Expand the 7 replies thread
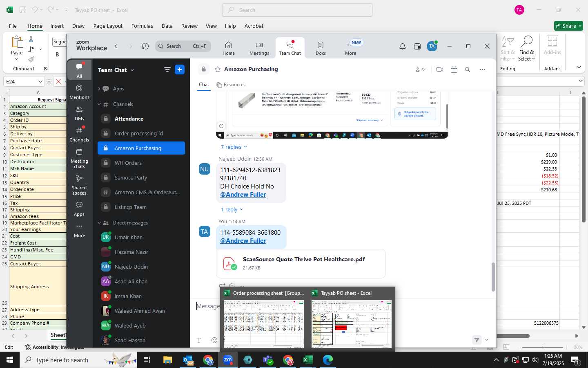Image resolution: width=588 pixels, height=368 pixels. 234,147
